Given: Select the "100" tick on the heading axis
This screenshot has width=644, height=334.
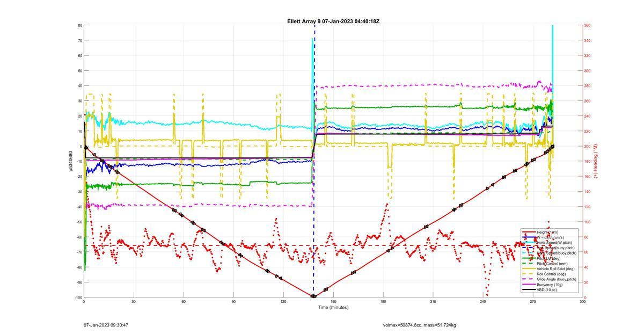Looking at the screenshot, I should 588,222.
